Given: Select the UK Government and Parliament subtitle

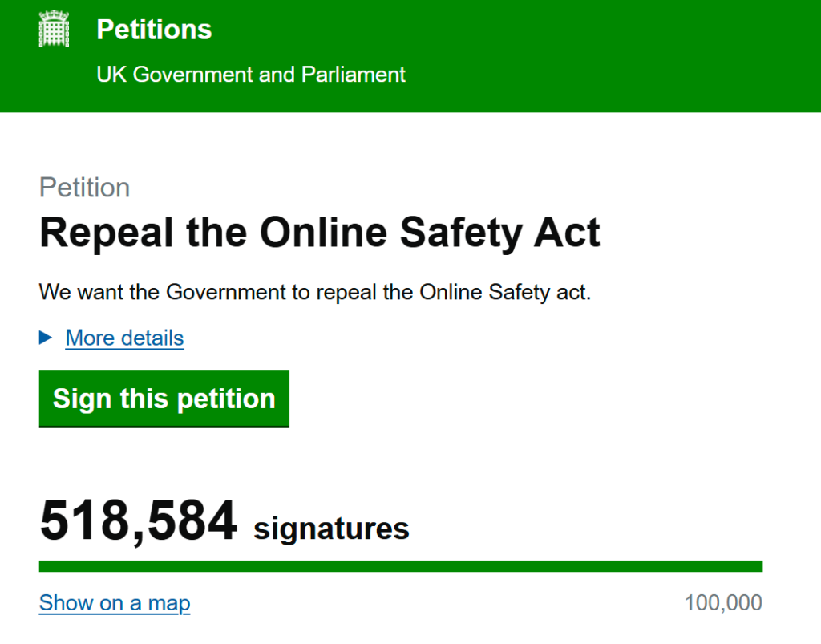Looking at the screenshot, I should pyautogui.click(x=251, y=74).
